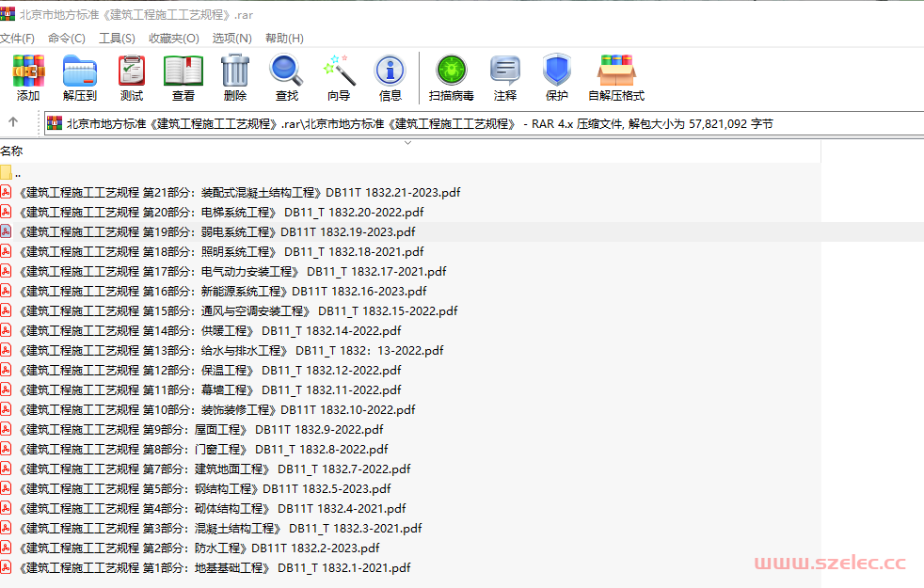Select file name 第7部分：建筑地面工程
924x588 pixels.
click(x=215, y=469)
